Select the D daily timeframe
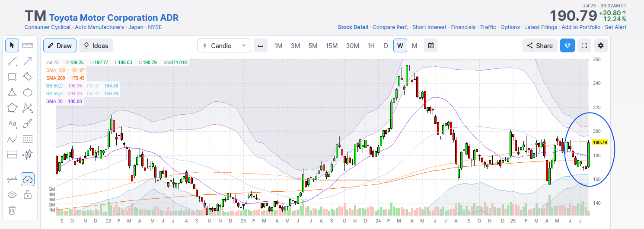Screen dimensions: 644x229 point(386,45)
